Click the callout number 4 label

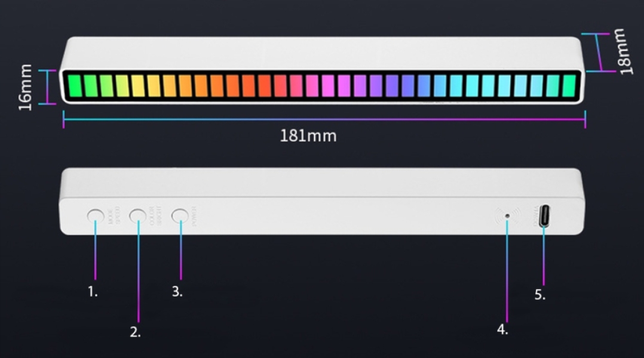click(502, 329)
